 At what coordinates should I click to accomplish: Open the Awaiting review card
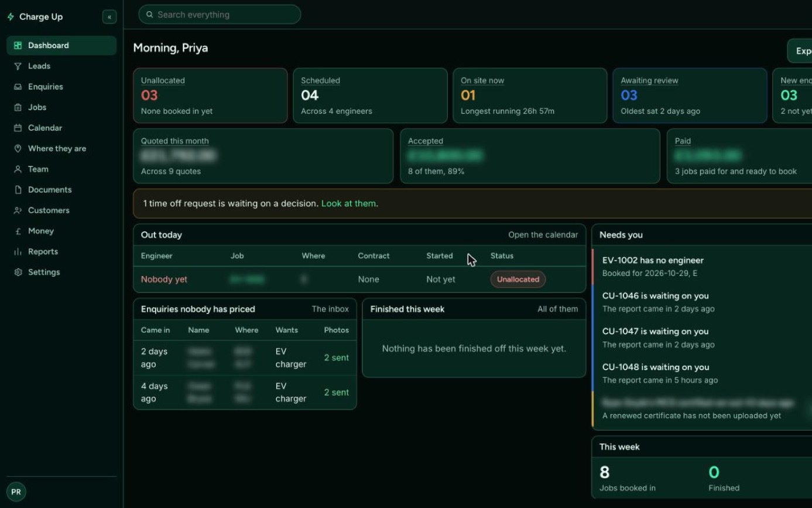pos(690,96)
